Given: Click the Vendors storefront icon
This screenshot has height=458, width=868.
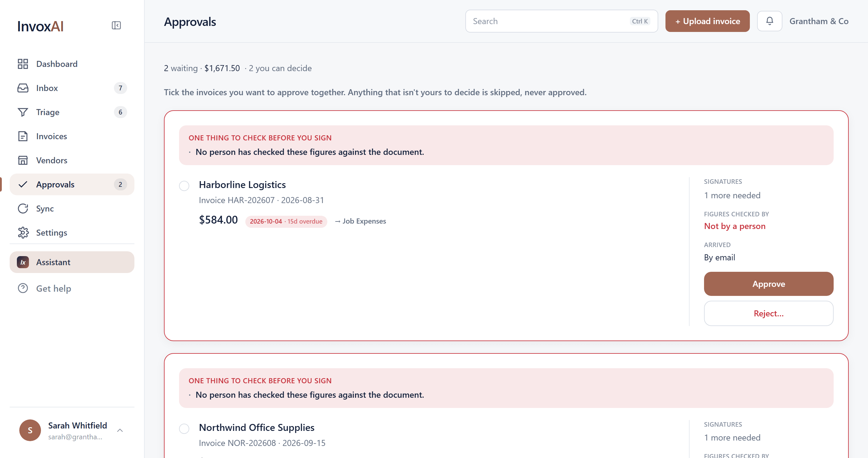Looking at the screenshot, I should click(23, 160).
